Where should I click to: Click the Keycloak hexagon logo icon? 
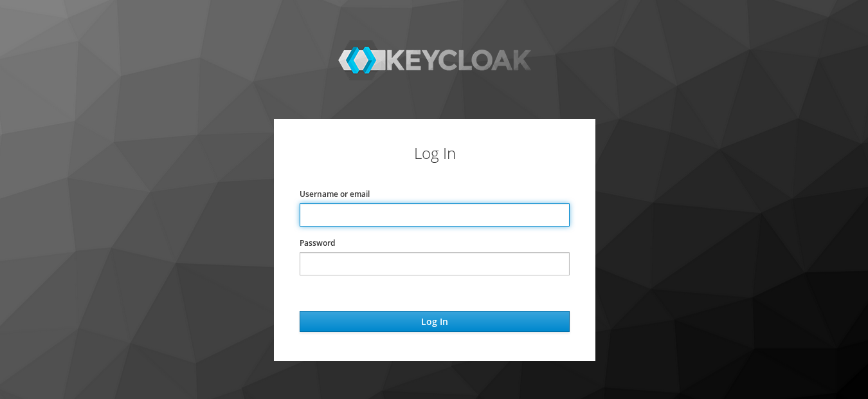pos(361,60)
